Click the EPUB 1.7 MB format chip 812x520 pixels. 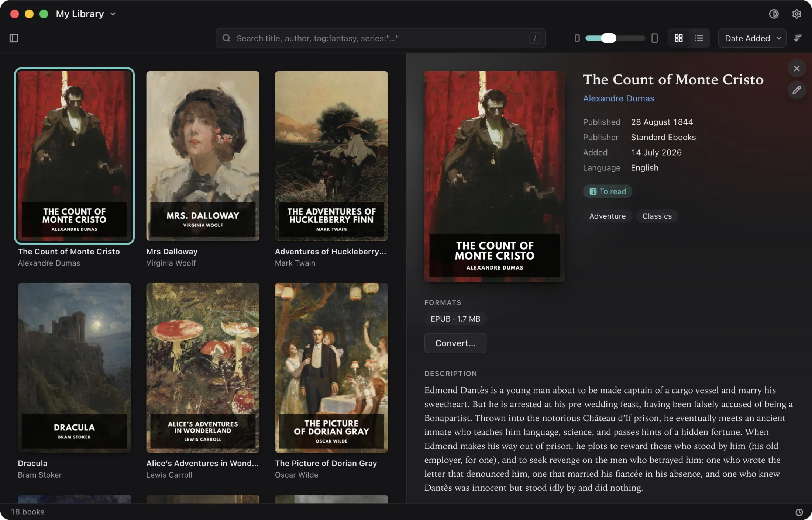pyautogui.click(x=455, y=319)
